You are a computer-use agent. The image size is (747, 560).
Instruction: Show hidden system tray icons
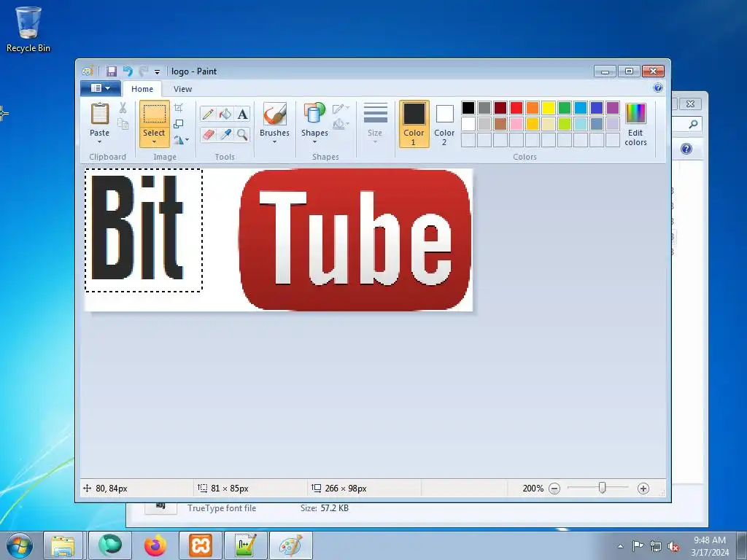620,546
